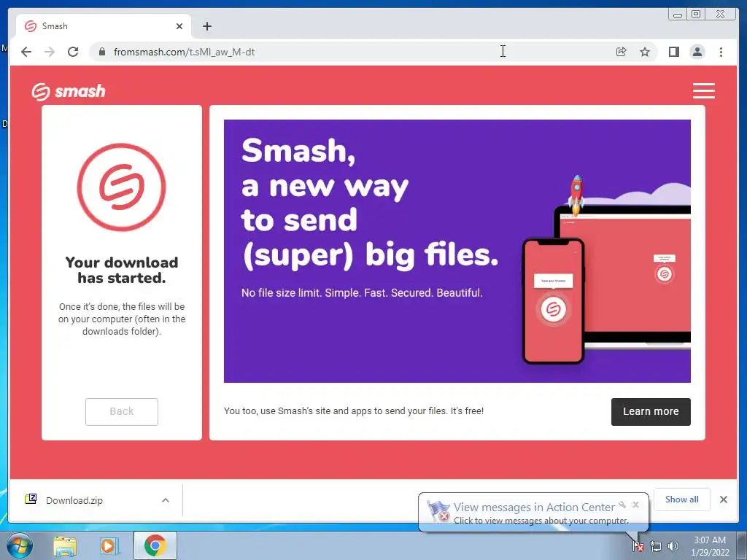This screenshot has height=560, width=747.
Task: Reload the Smash page
Action: (x=73, y=52)
